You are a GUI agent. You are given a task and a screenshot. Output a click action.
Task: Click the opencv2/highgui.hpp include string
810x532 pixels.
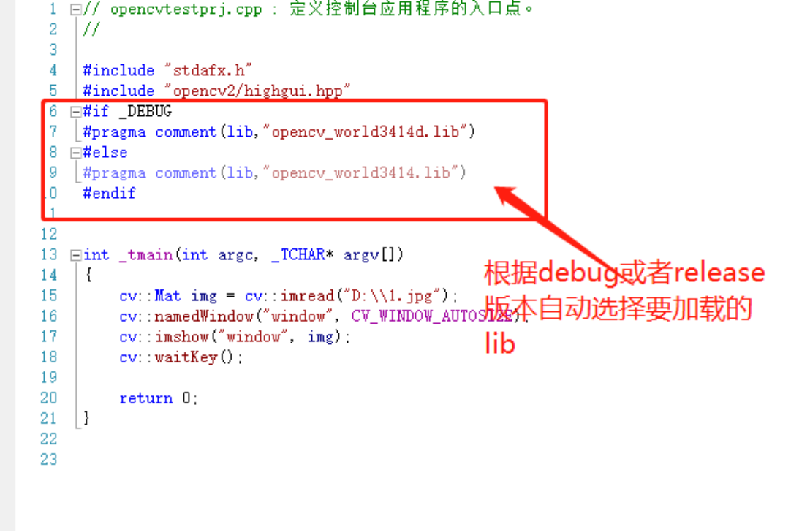click(x=257, y=91)
